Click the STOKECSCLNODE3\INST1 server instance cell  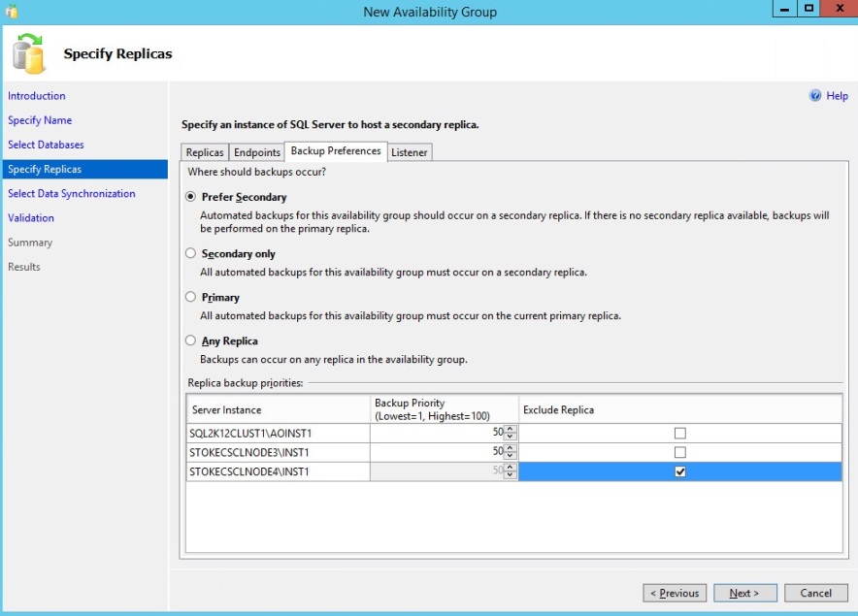click(x=278, y=452)
